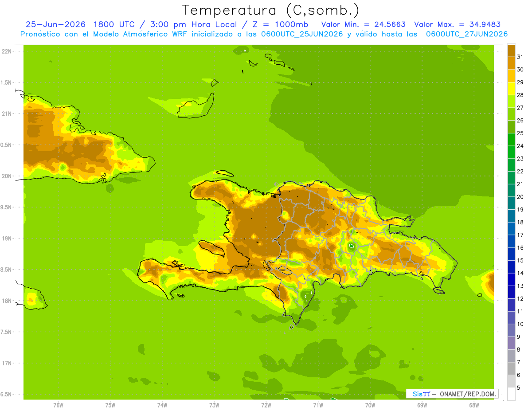
Task: Click the legend value '26'
Action: pos(520,120)
